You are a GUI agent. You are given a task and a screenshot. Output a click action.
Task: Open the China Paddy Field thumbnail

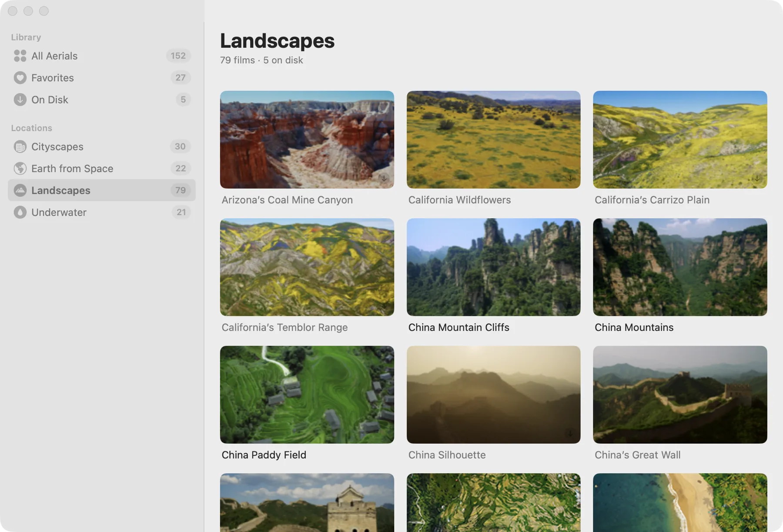307,395
